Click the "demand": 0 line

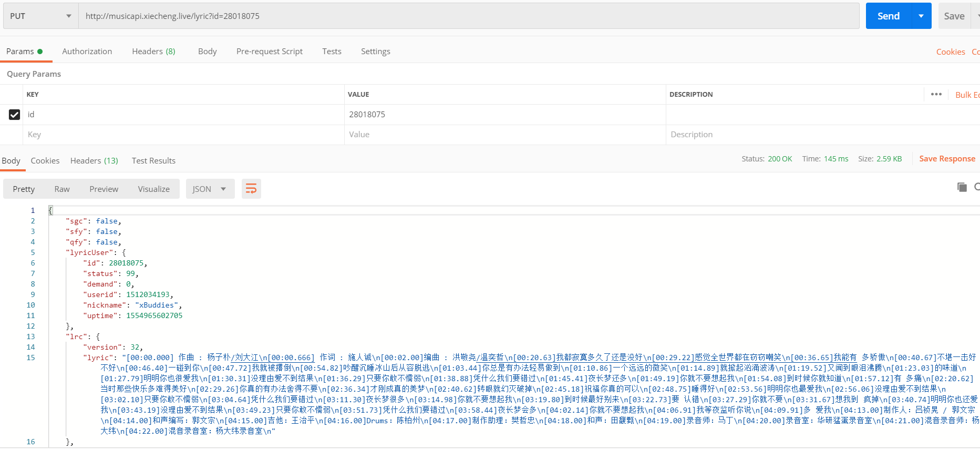(109, 284)
